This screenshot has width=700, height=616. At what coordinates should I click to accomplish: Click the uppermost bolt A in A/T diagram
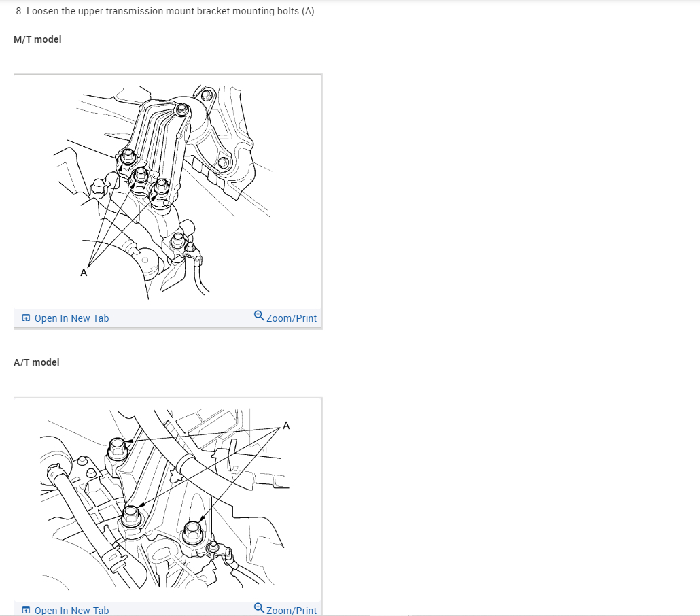(x=118, y=448)
